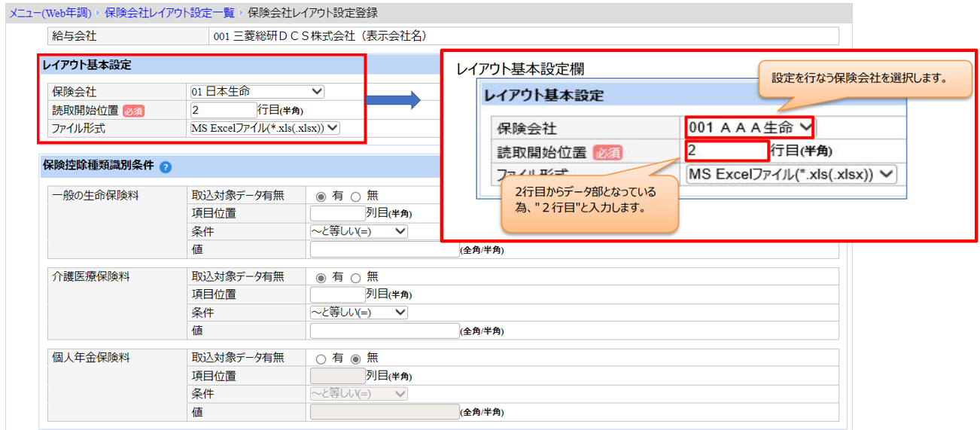Select 無 for 個人年金保険料 取込対象データ
The image size is (980, 430).
click(x=356, y=358)
